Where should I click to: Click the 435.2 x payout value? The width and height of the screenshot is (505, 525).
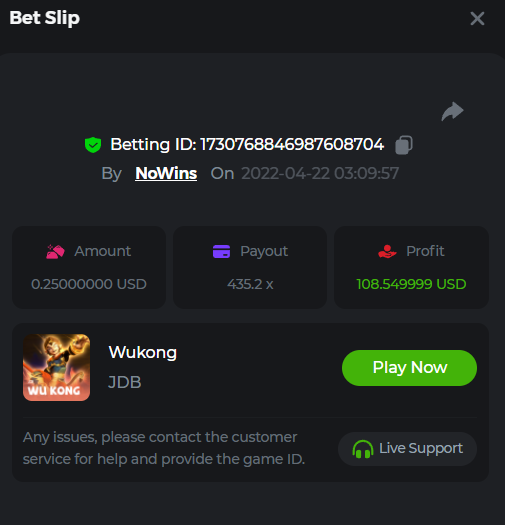(250, 284)
